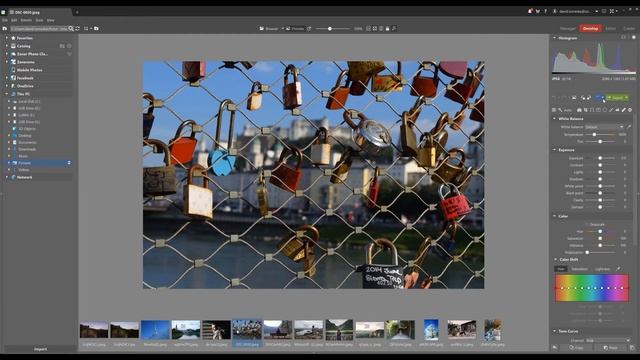Adjust the Exposure slider handle
This screenshot has height=360, width=640.
point(600,158)
